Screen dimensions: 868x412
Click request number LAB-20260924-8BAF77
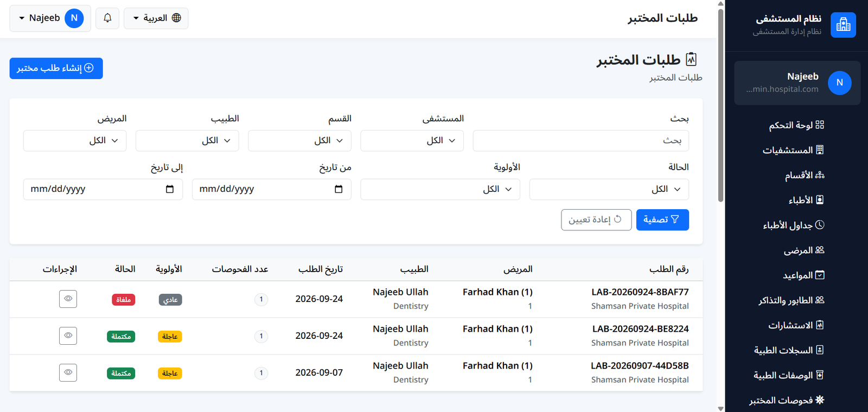[640, 292]
